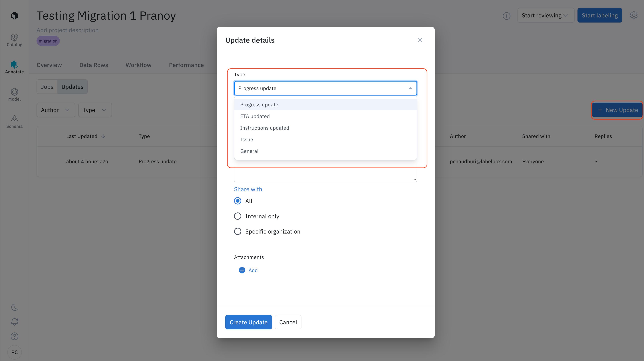Pick the Issue option

coord(247,139)
